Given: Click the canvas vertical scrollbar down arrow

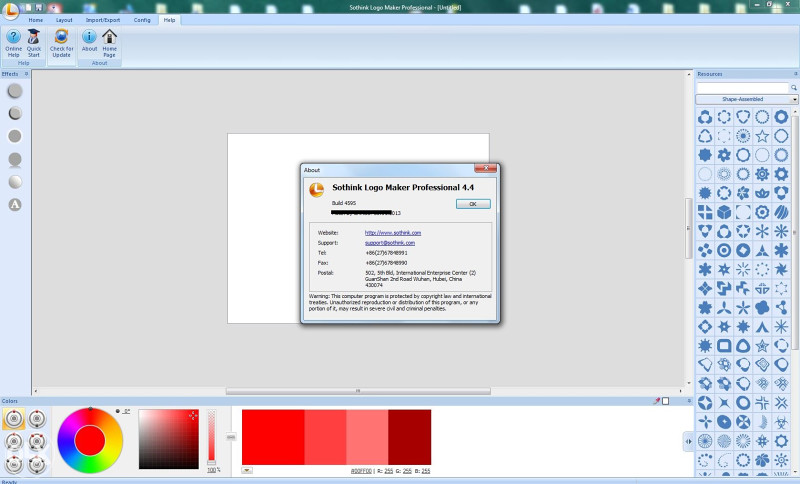Looking at the screenshot, I should coord(689,383).
